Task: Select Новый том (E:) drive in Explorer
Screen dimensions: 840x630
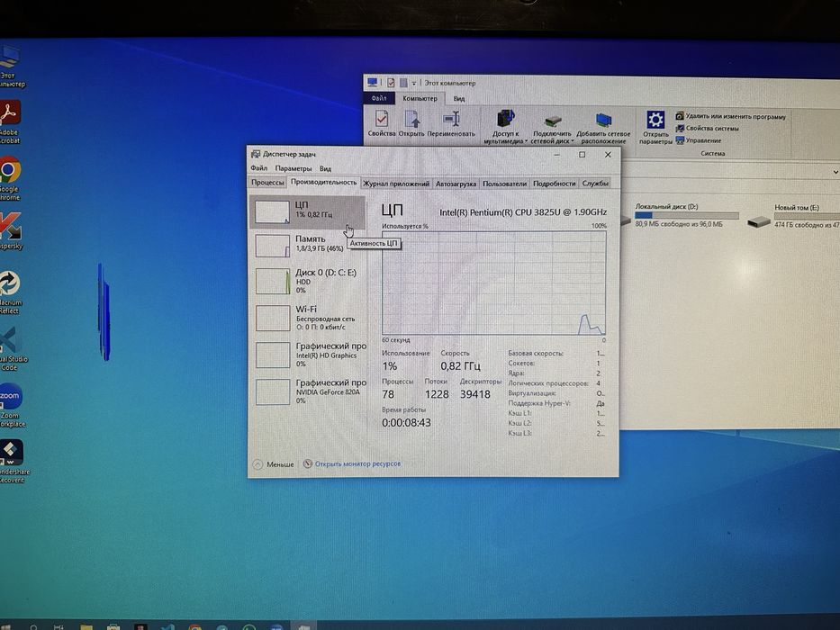Action: pos(793,216)
